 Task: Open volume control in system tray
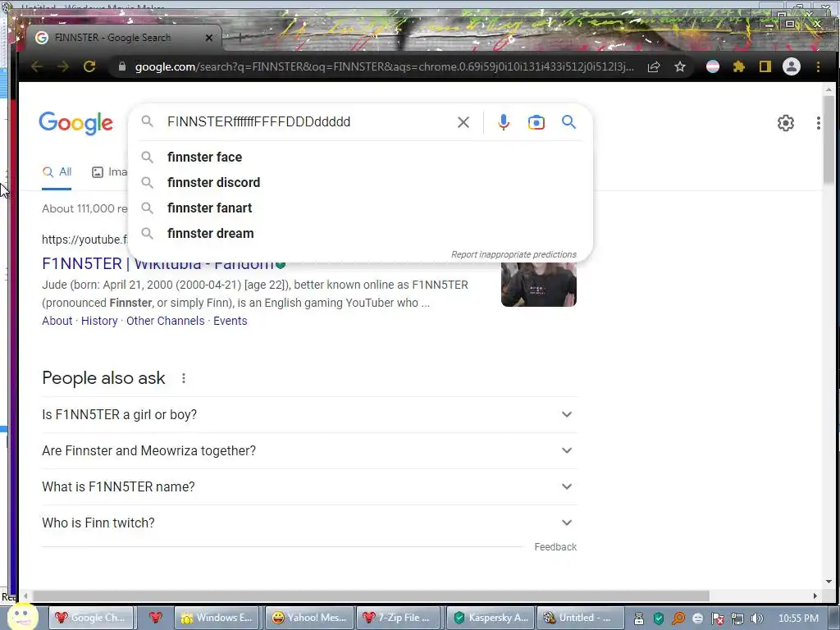coord(757,619)
